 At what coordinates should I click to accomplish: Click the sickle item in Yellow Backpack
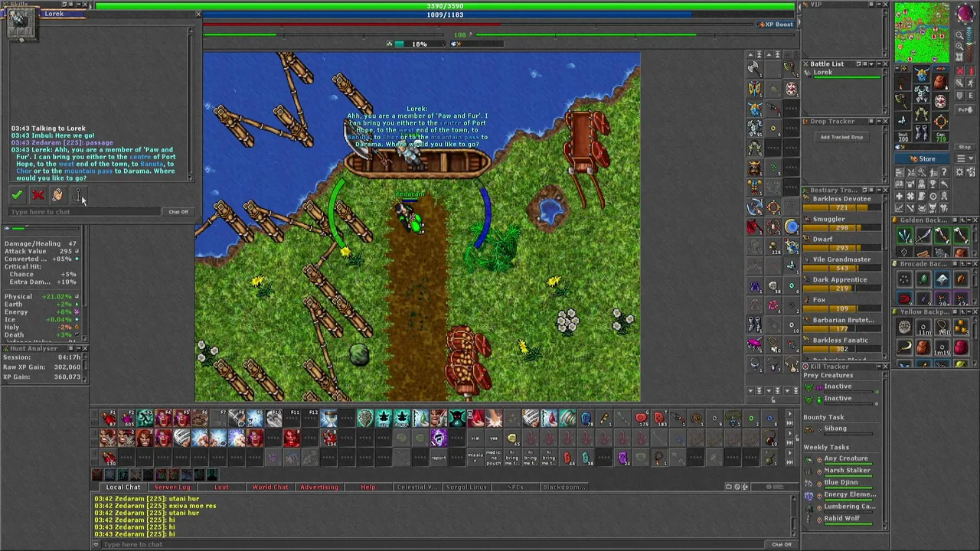point(905,347)
